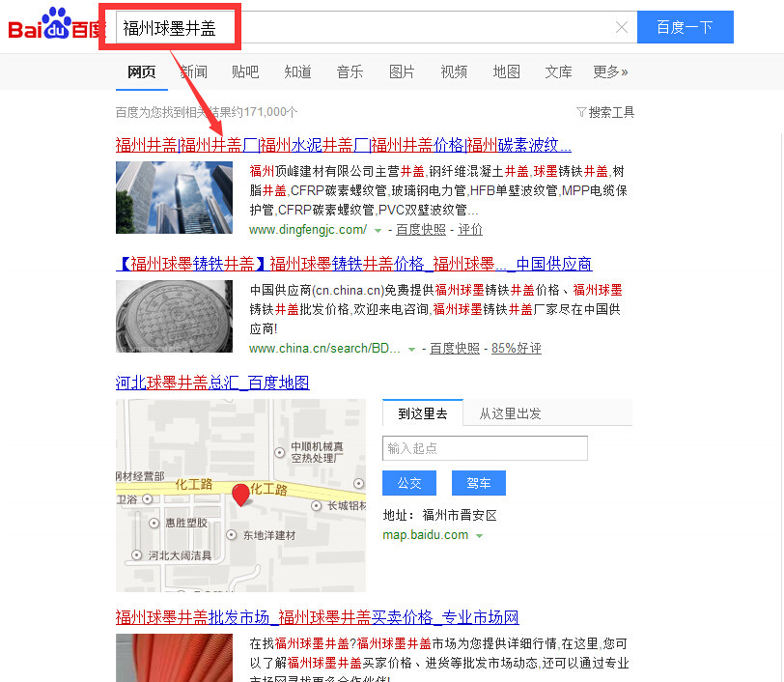Open 百度快照 for the dingfengjc.com result
This screenshot has width=784, height=682.
coord(421,230)
